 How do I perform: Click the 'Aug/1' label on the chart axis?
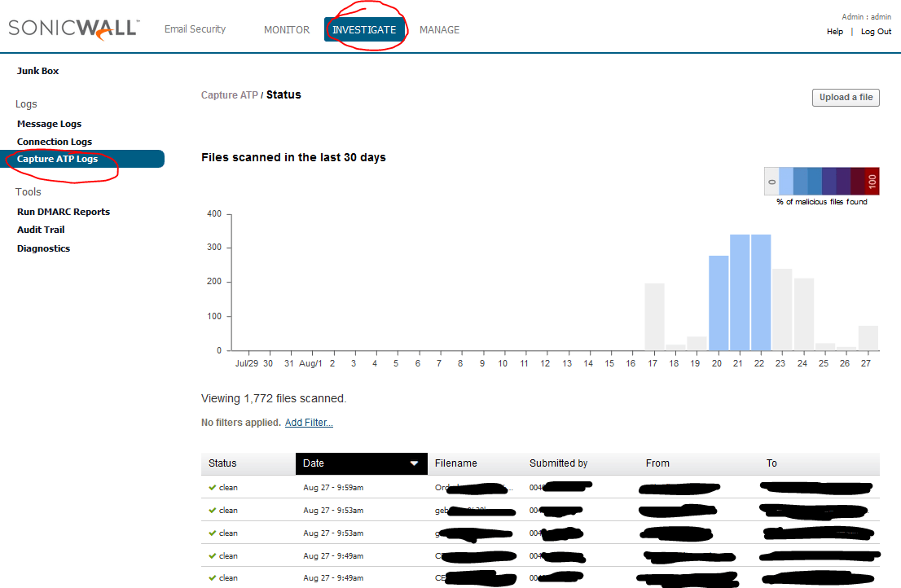pos(311,363)
